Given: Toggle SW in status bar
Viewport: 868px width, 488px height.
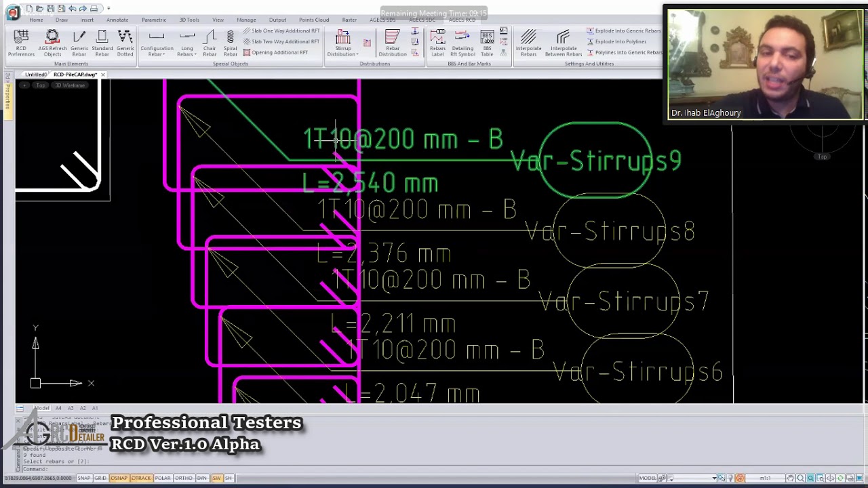Looking at the screenshot, I should tap(217, 479).
